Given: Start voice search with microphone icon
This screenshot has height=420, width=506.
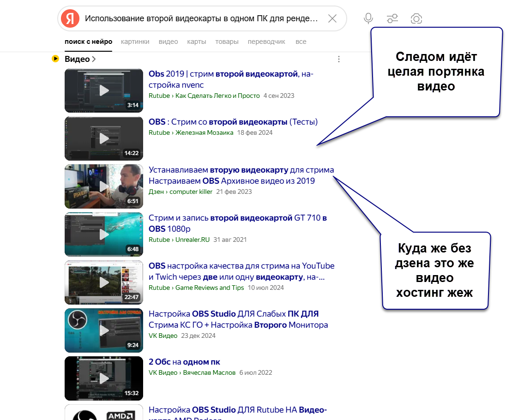Looking at the screenshot, I should 368,18.
